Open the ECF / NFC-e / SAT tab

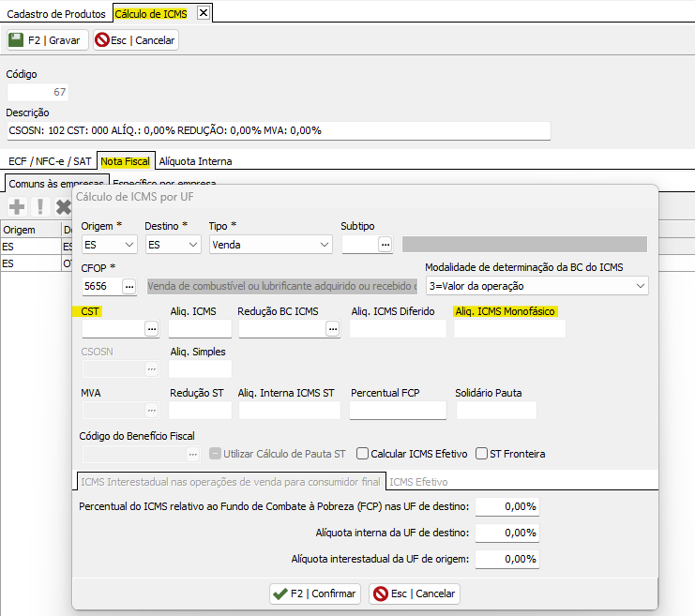pos(49,161)
